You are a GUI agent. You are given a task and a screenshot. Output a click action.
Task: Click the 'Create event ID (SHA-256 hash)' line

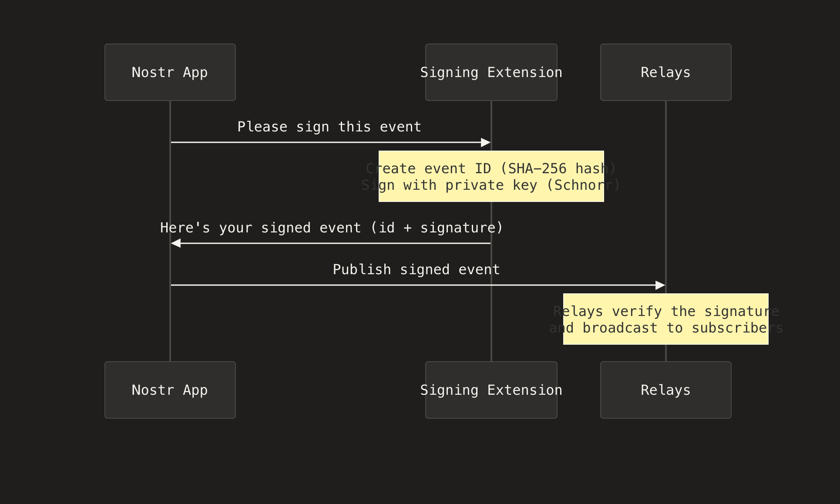pyautogui.click(x=491, y=169)
